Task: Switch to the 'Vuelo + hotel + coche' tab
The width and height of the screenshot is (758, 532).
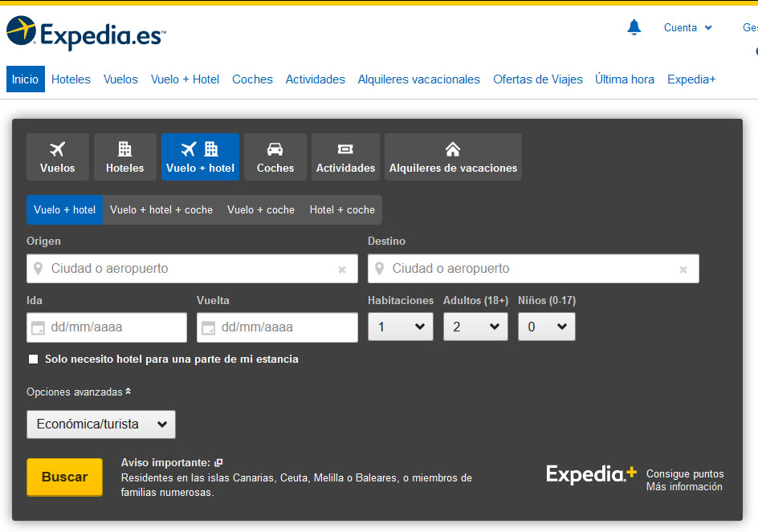Action: pos(161,209)
